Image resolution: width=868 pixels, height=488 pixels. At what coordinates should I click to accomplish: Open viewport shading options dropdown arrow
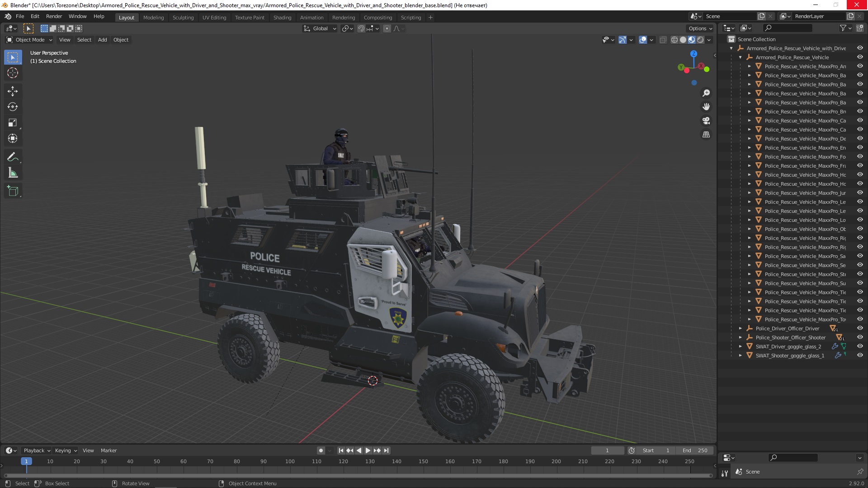coord(709,40)
